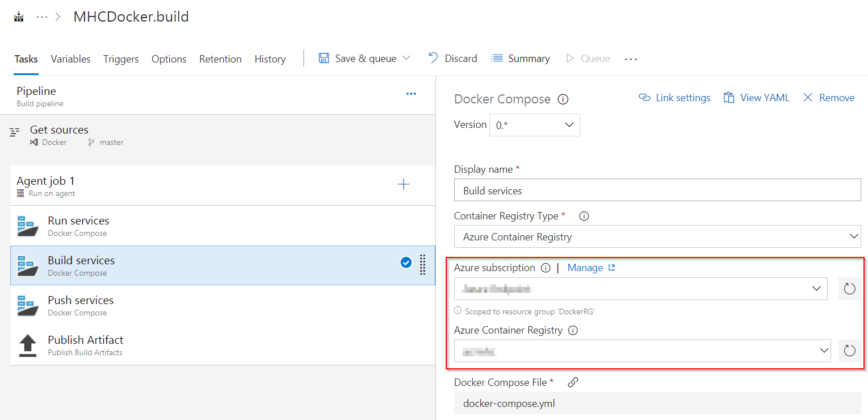Remove the Docker Compose task
868x420 pixels.
[x=829, y=98]
